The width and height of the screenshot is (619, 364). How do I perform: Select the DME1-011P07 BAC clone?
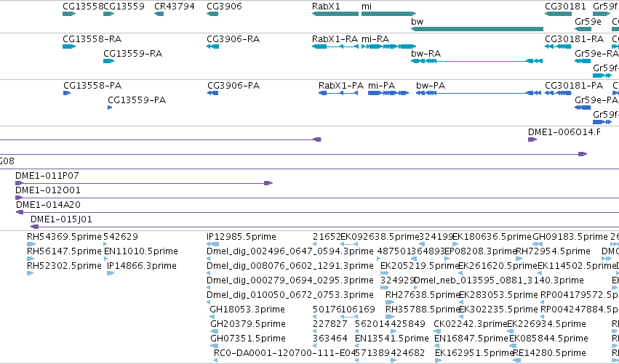click(144, 183)
